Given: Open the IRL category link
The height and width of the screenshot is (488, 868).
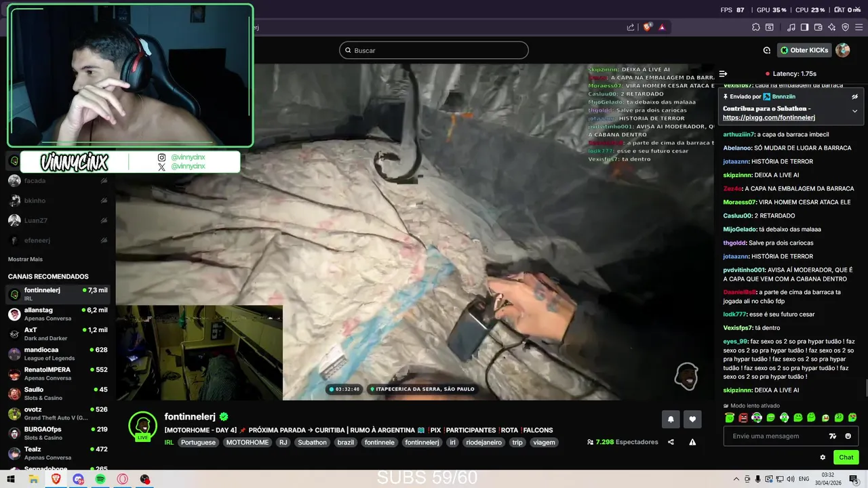Looking at the screenshot, I should click(x=169, y=443).
